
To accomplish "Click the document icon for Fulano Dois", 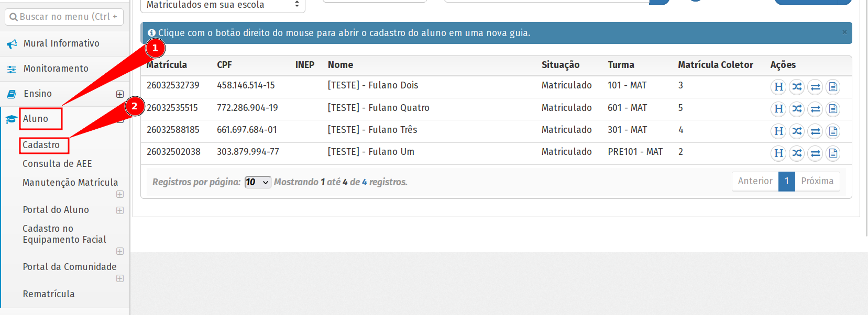I will pos(833,87).
